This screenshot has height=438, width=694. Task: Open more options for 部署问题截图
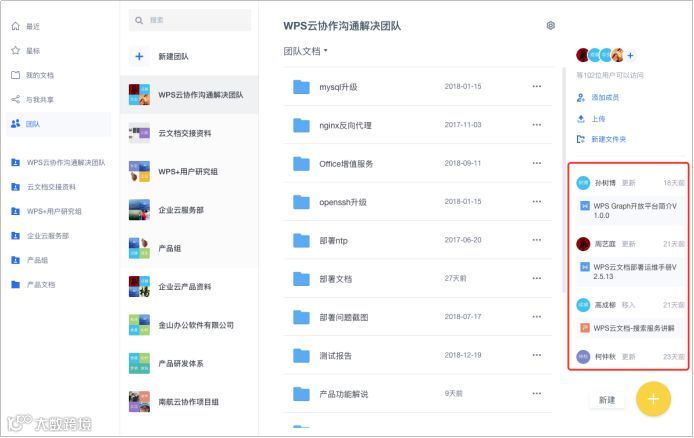pos(537,317)
